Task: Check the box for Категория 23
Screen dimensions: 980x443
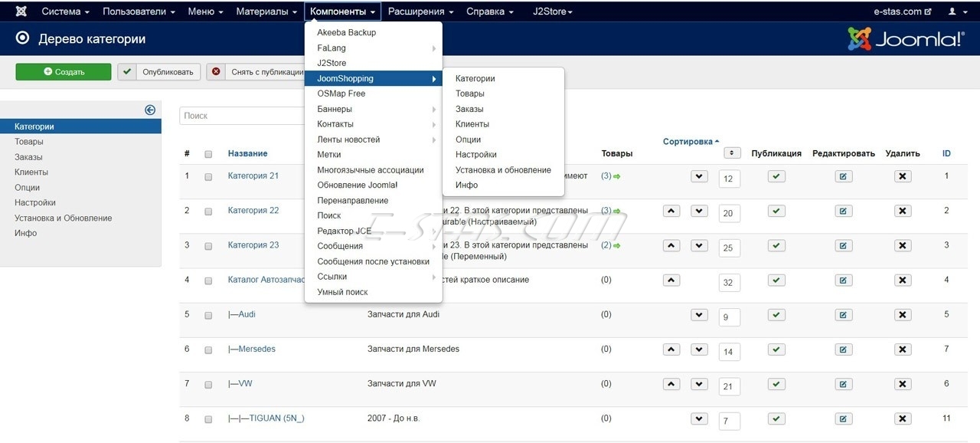Action: [x=208, y=245]
